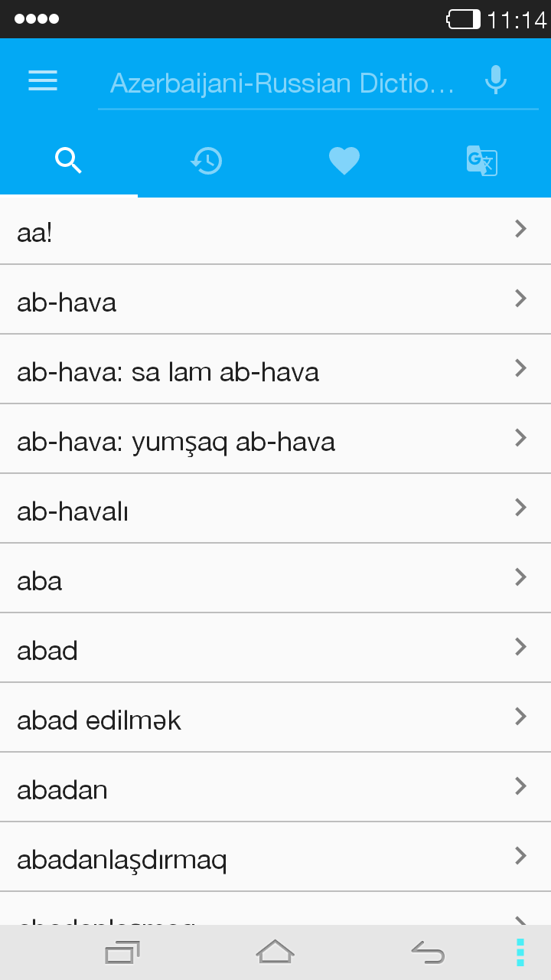
Task: Tap the microphone voice search icon
Action: [x=496, y=80]
